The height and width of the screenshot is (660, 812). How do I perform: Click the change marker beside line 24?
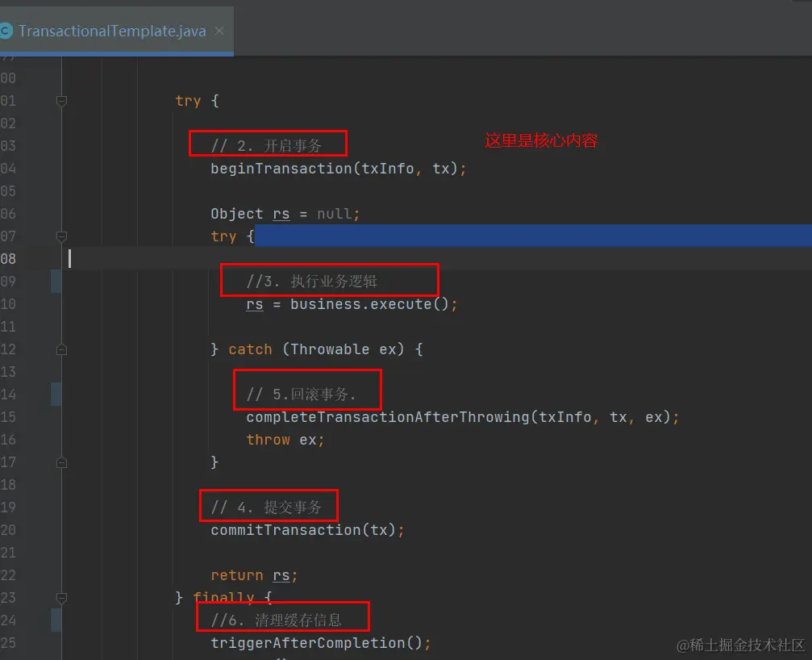pyautogui.click(x=56, y=620)
